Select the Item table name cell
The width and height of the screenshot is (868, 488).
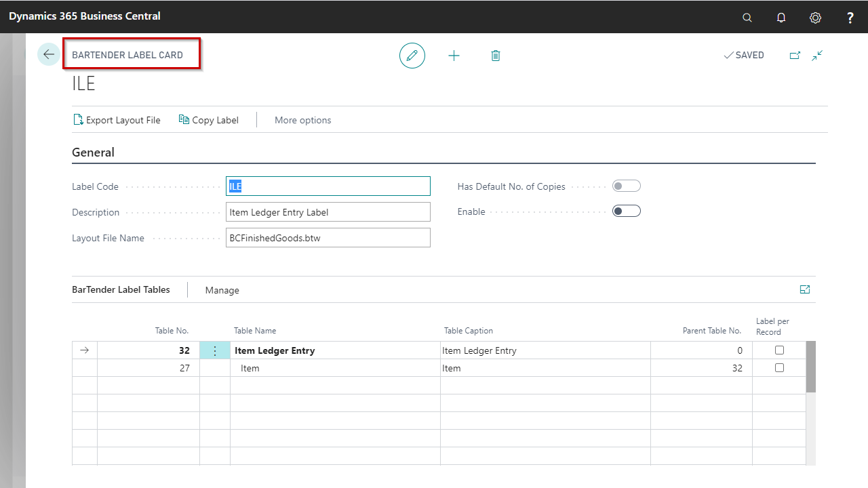pyautogui.click(x=335, y=368)
